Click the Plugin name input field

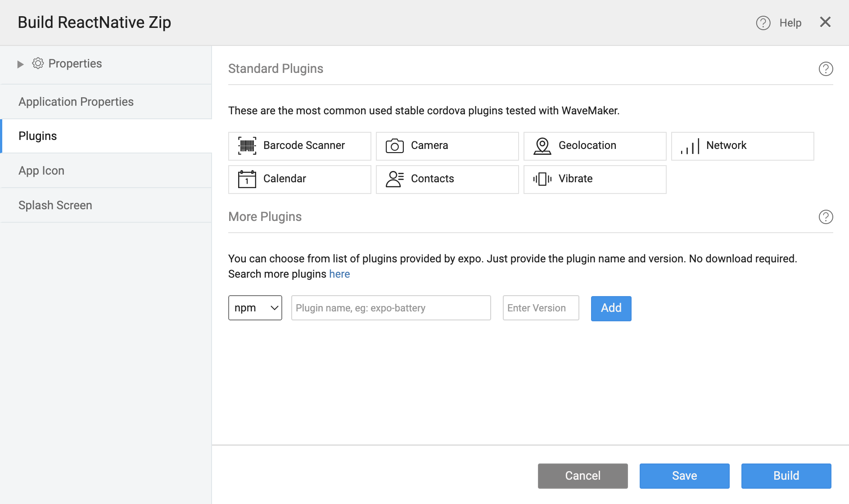[391, 308]
